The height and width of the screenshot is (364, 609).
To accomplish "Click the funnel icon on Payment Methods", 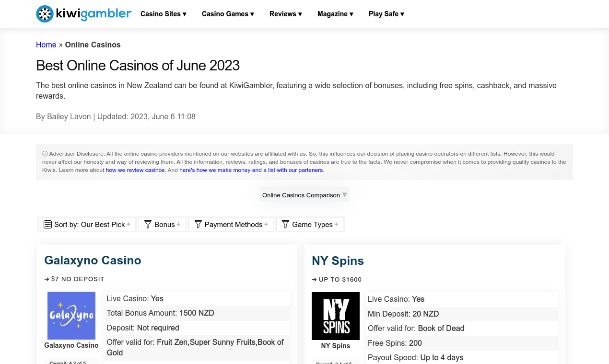I will (198, 224).
